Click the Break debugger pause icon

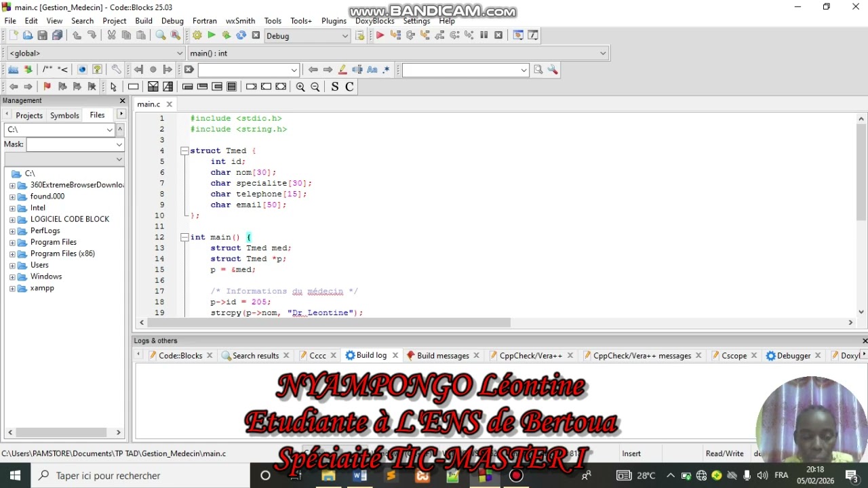484,35
